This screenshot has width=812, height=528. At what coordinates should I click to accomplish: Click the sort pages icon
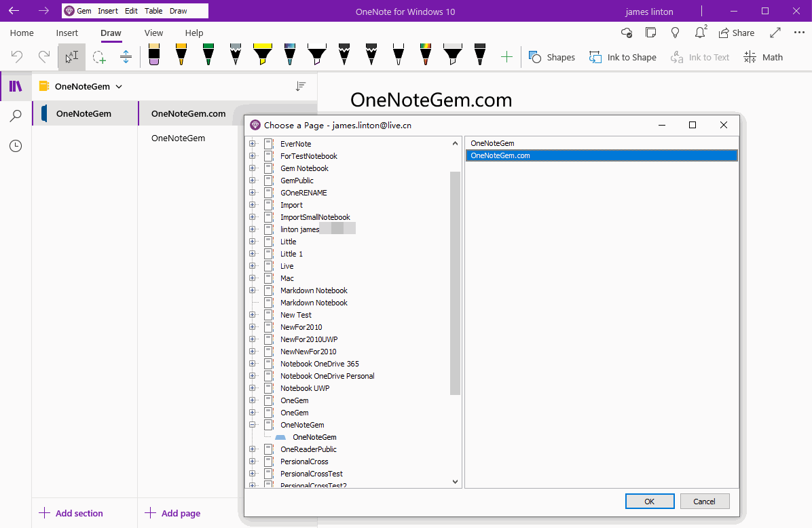click(300, 86)
